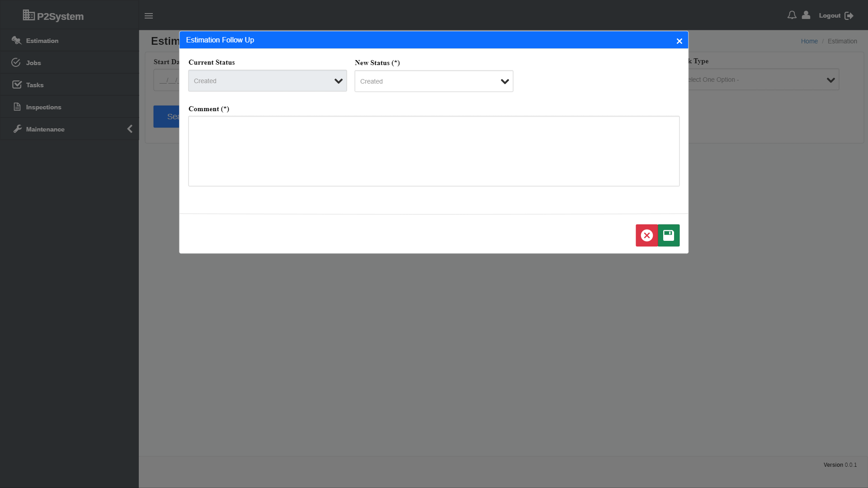
Task: Click the notification bell icon
Action: point(792,15)
